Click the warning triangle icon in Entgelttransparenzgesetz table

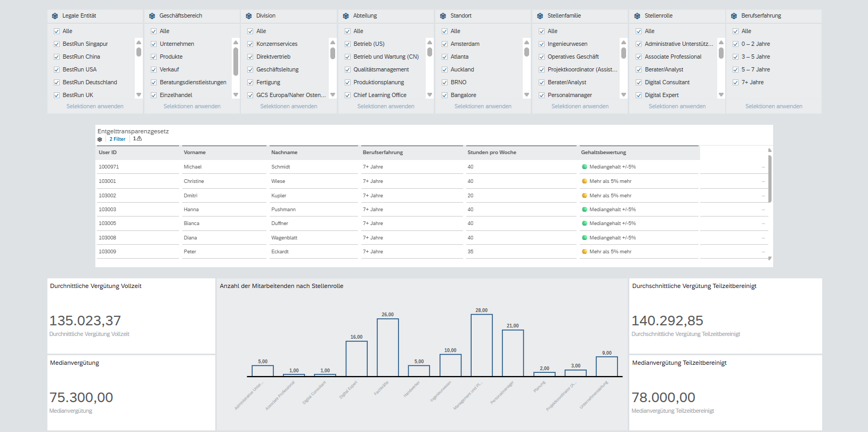tap(139, 139)
